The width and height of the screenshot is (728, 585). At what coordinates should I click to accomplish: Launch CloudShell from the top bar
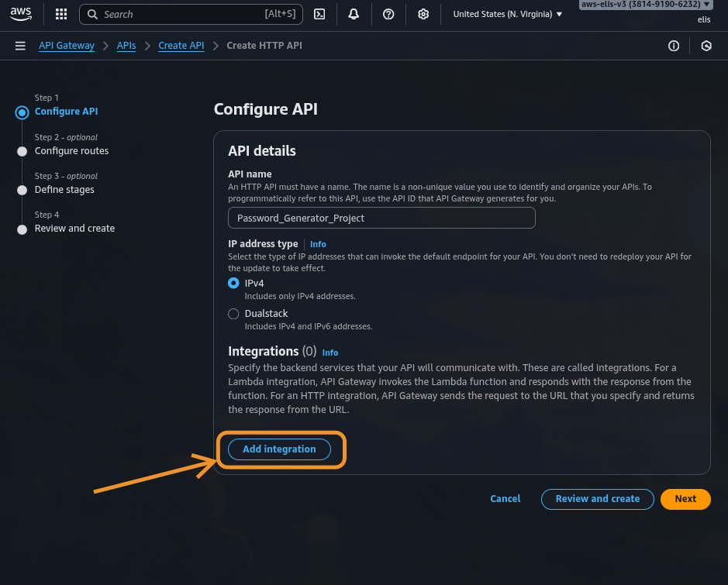tap(319, 14)
